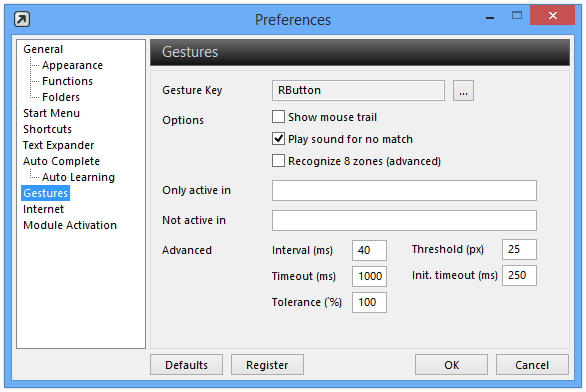Focus the Only active in field
The image size is (586, 392).
404,190
